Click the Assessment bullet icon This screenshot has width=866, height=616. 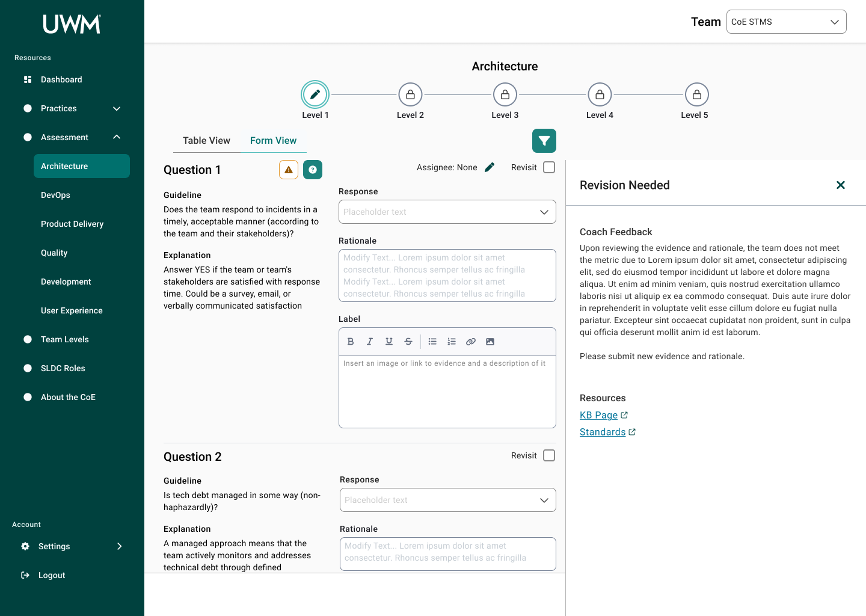pos(28,137)
